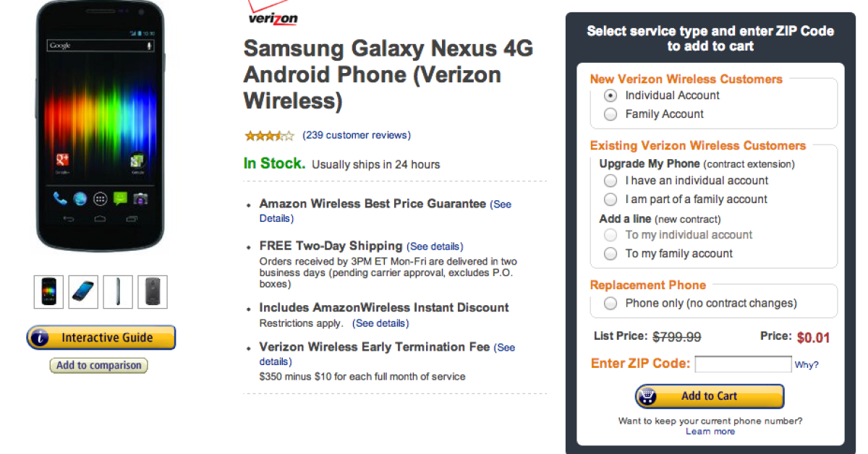Click the shopping cart icon on Add to Cart
The height and width of the screenshot is (454, 868).
tap(647, 396)
